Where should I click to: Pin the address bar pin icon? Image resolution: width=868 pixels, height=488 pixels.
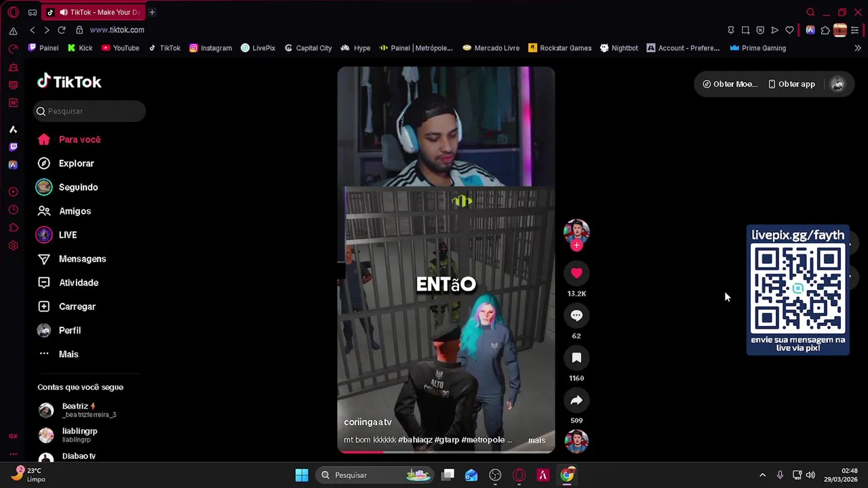730,30
